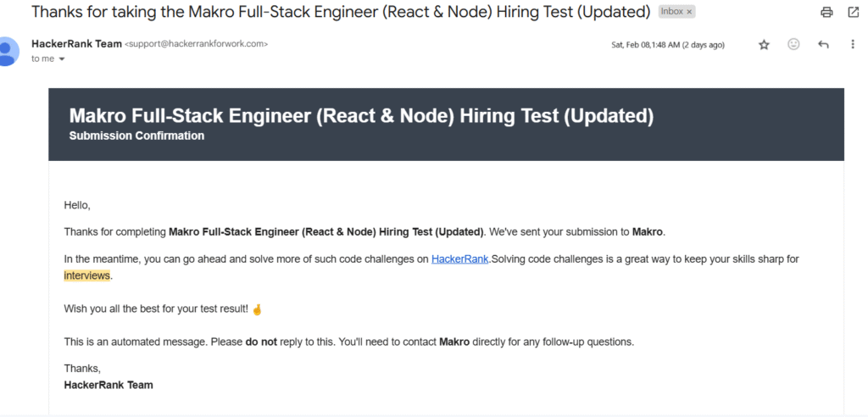This screenshot has height=417, width=868.
Task: Click the sender's profile avatar
Action: click(8, 51)
